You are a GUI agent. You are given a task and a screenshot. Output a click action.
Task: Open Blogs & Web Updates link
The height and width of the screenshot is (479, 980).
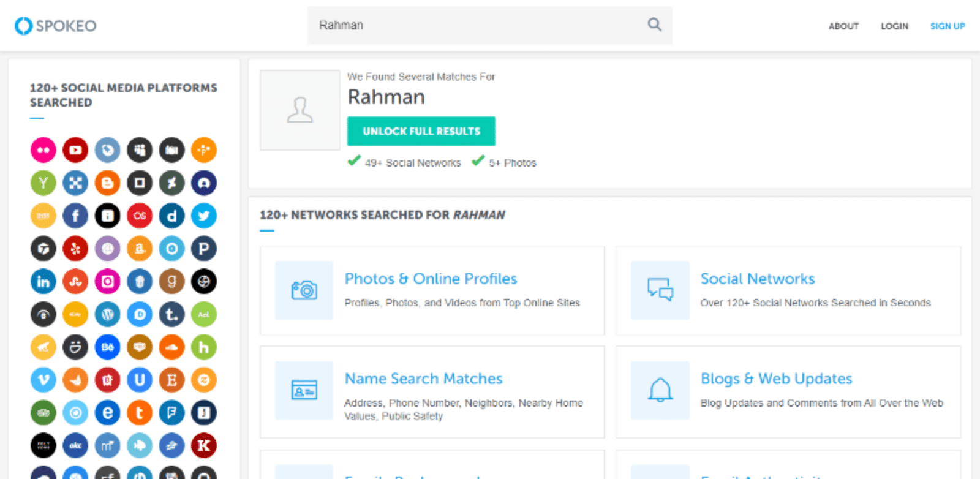click(777, 379)
